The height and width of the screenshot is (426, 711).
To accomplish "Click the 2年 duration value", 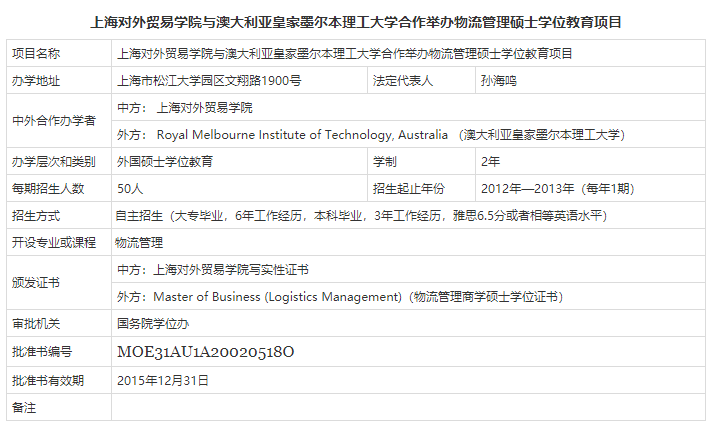I will point(490,162).
